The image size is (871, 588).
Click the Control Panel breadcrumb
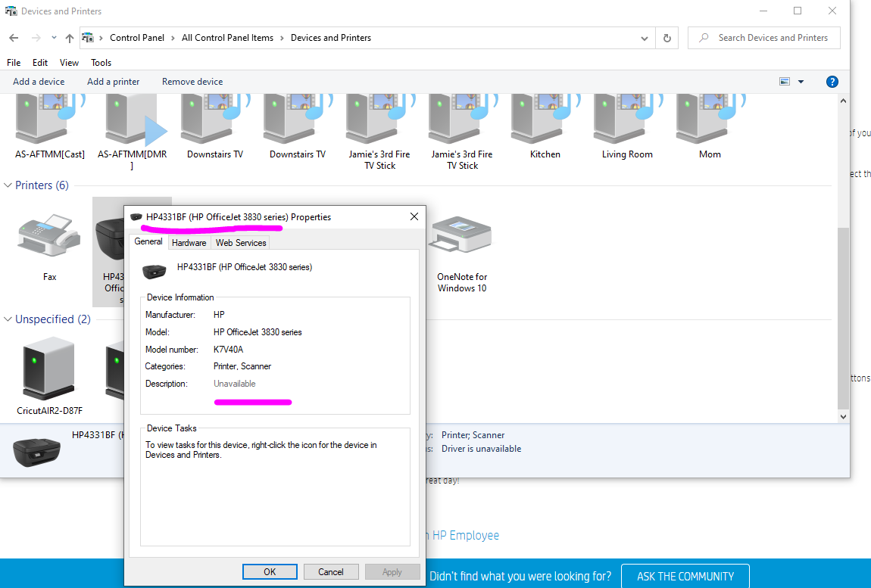[137, 38]
